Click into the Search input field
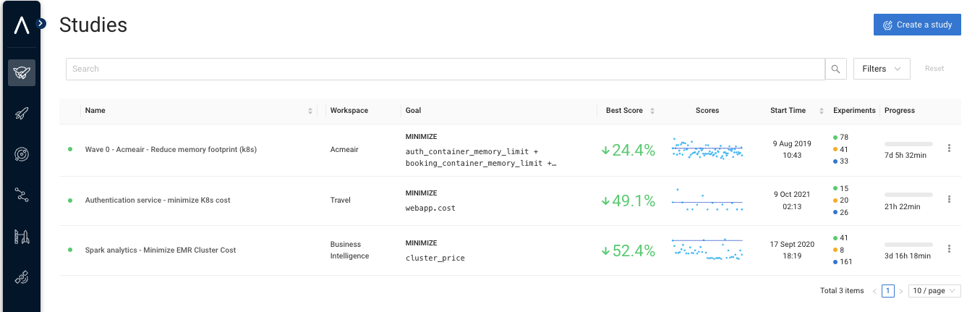 (x=445, y=69)
